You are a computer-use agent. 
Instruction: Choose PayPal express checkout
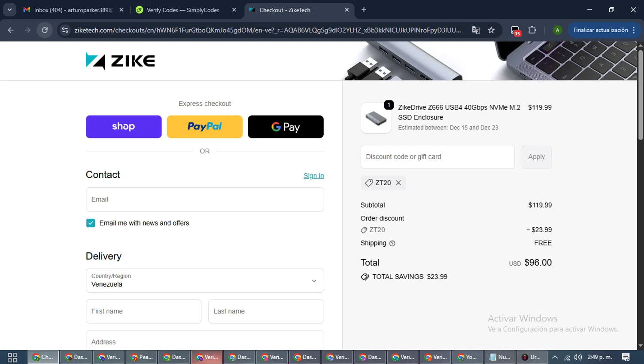point(205,127)
